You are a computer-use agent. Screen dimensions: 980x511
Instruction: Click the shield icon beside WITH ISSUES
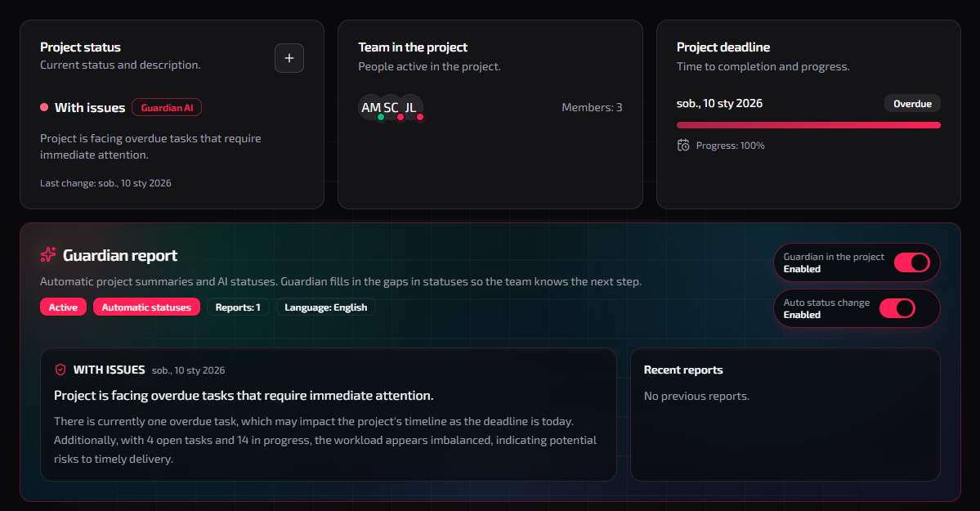tap(60, 370)
